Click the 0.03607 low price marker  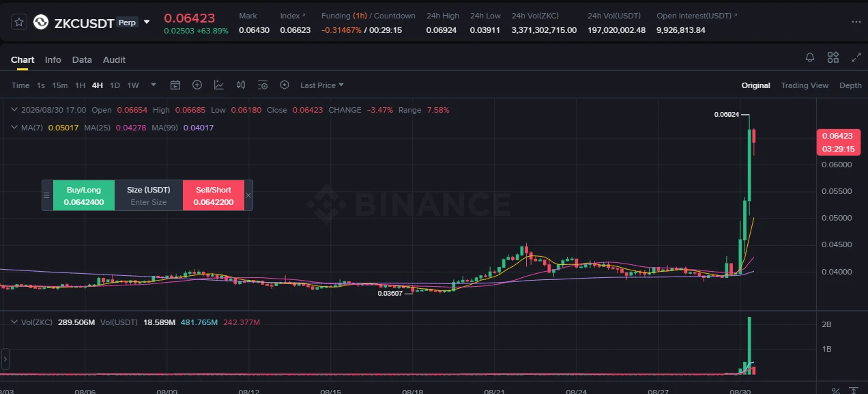tap(390, 293)
